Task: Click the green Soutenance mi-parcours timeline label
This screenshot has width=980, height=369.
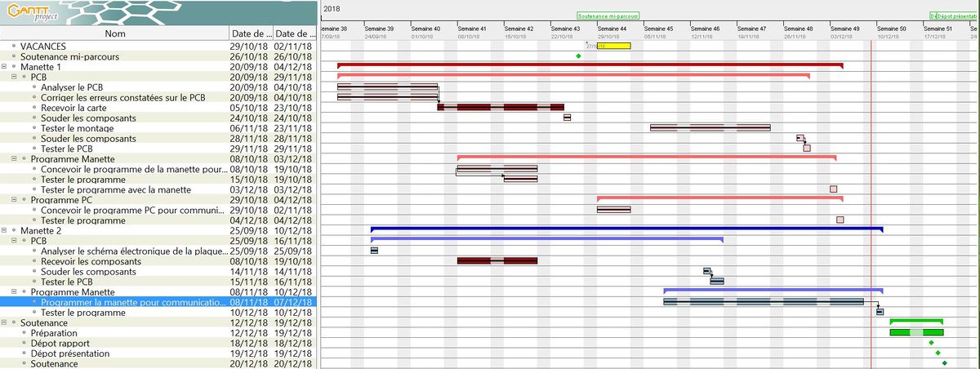Action: point(608,16)
